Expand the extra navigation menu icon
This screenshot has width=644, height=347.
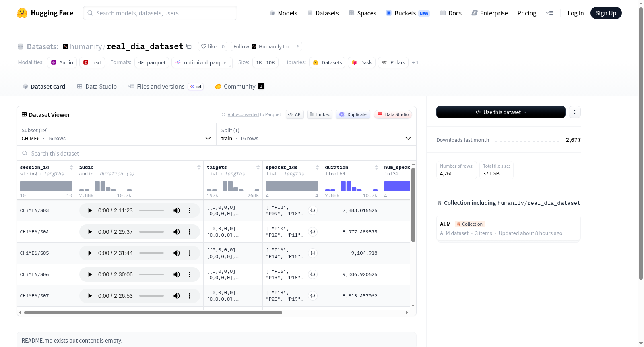pos(549,13)
